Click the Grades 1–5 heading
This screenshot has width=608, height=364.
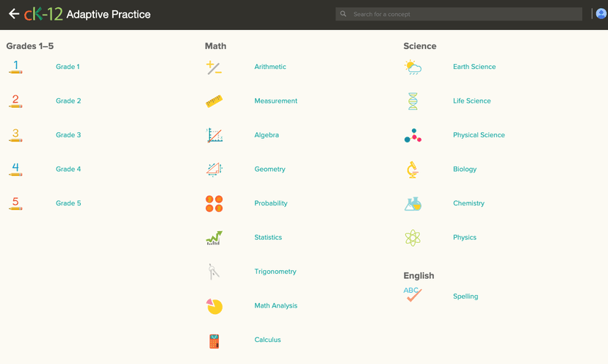click(30, 45)
